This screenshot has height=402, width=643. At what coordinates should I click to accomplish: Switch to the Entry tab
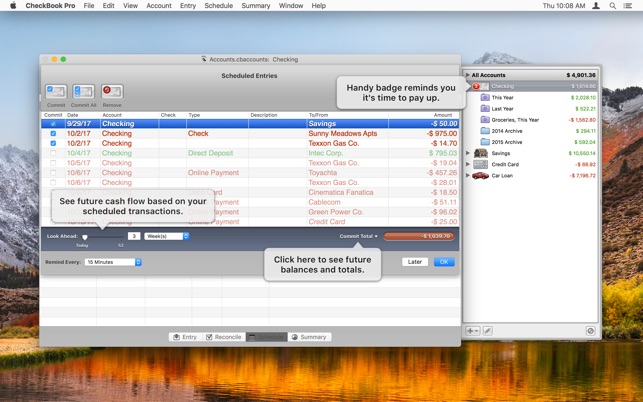(186, 337)
